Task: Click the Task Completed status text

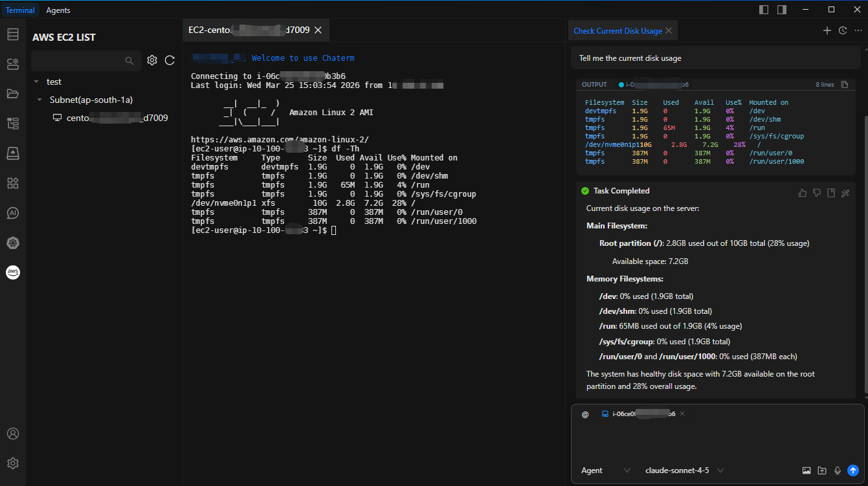Action: 621,191
